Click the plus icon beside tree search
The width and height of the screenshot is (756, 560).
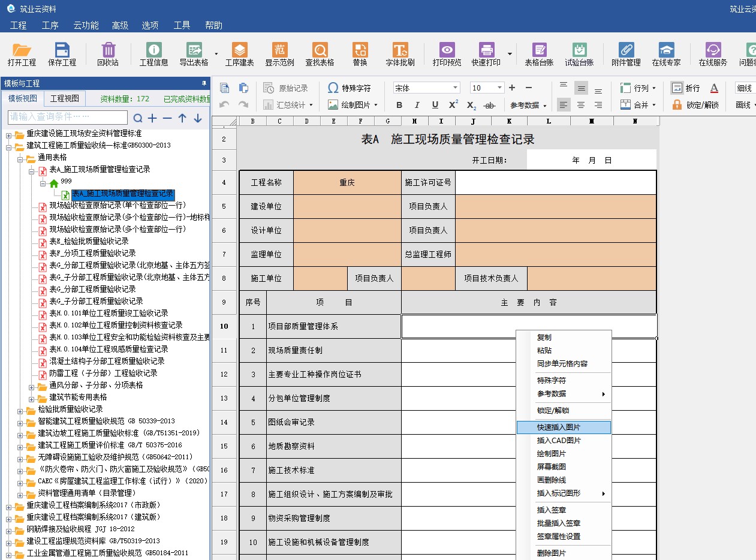point(152,118)
